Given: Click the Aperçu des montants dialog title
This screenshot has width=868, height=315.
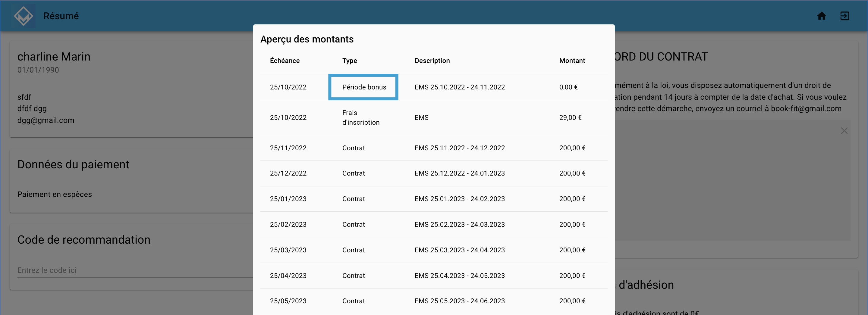Looking at the screenshot, I should tap(307, 39).
